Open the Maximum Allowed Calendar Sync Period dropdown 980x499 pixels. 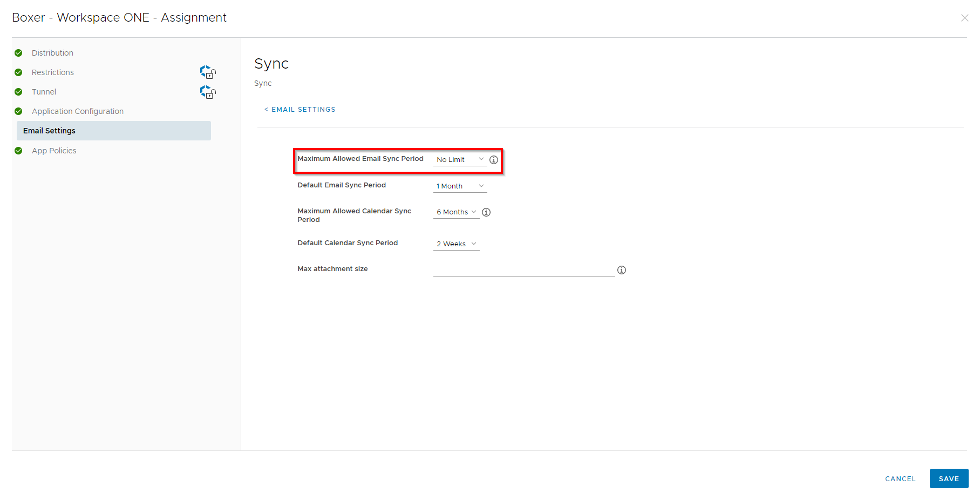click(455, 212)
